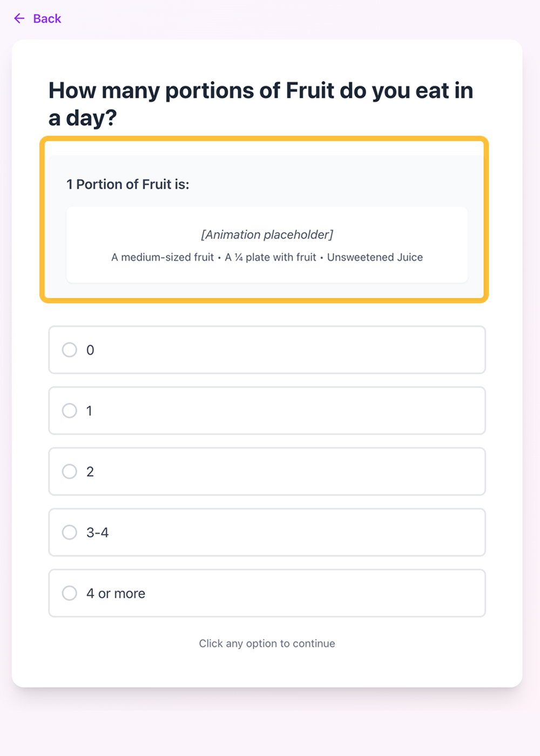540x756 pixels.
Task: Choose the radio button for 1 portion
Action: 70,411
